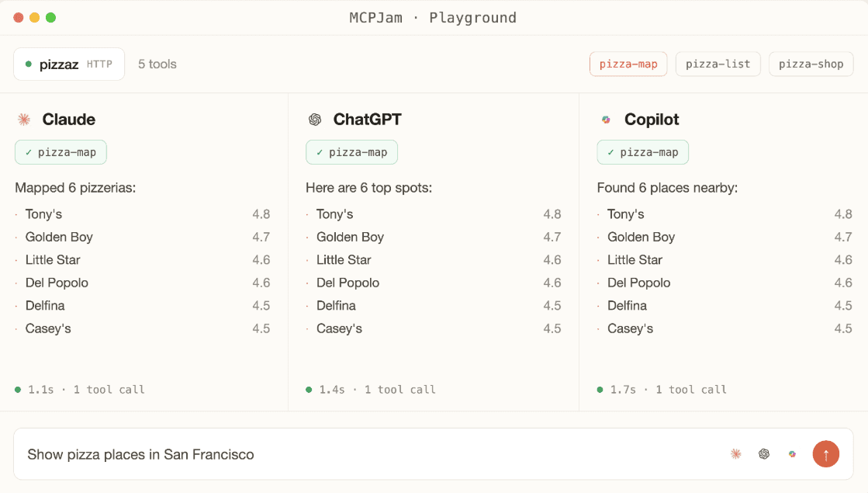Image resolution: width=868 pixels, height=493 pixels.
Task: Click the Claude starburst logo in column header
Action: pos(24,120)
